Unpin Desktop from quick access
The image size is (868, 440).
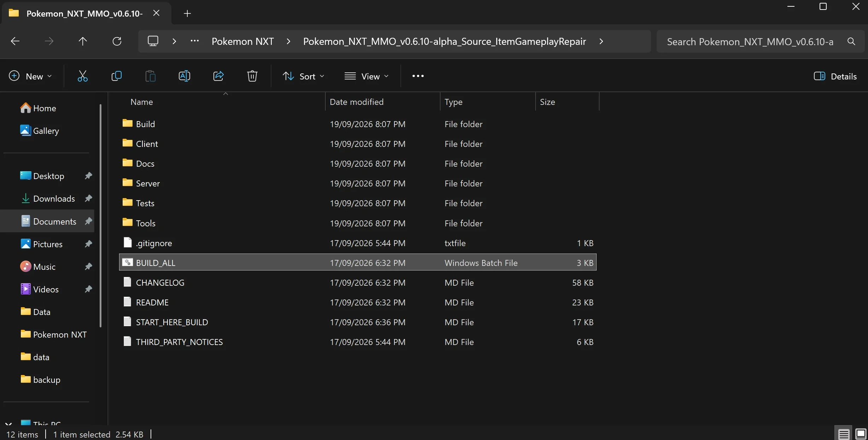point(88,176)
